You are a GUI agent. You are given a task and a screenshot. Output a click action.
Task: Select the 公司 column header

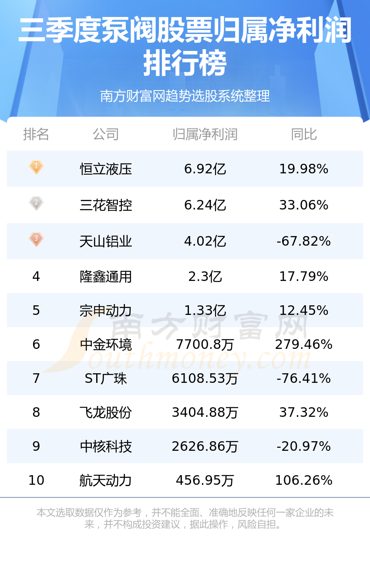[x=106, y=134]
